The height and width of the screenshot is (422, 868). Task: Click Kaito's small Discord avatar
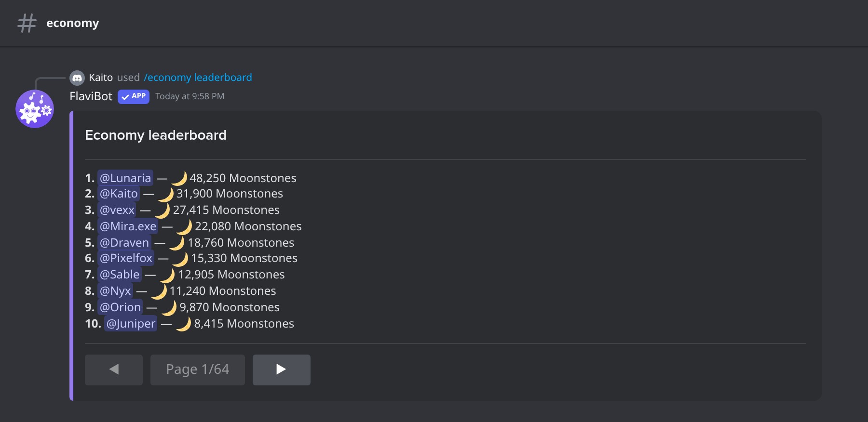pyautogui.click(x=77, y=78)
